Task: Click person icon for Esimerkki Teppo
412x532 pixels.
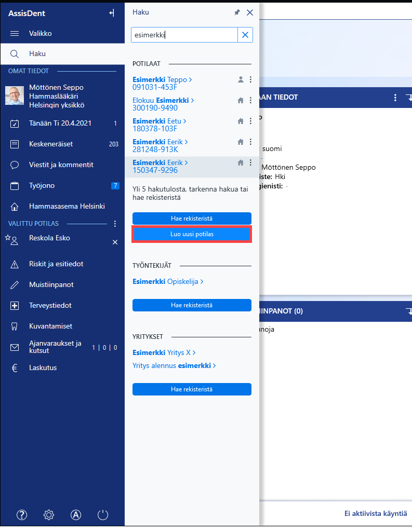Action: [x=241, y=80]
